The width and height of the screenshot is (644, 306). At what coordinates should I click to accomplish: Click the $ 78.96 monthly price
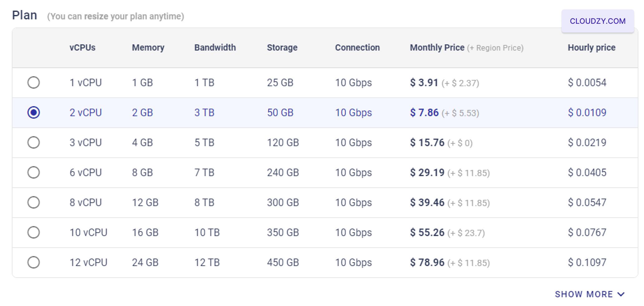[427, 263]
